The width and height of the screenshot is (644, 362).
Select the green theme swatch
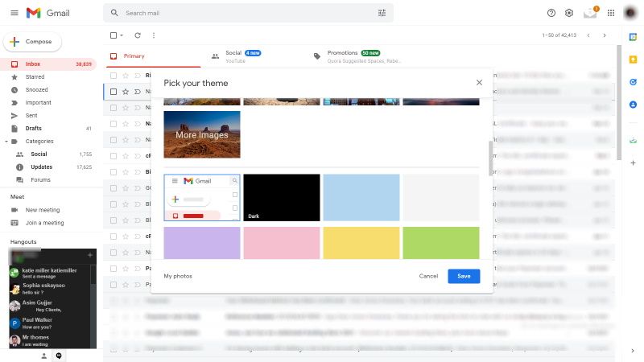coord(441,243)
